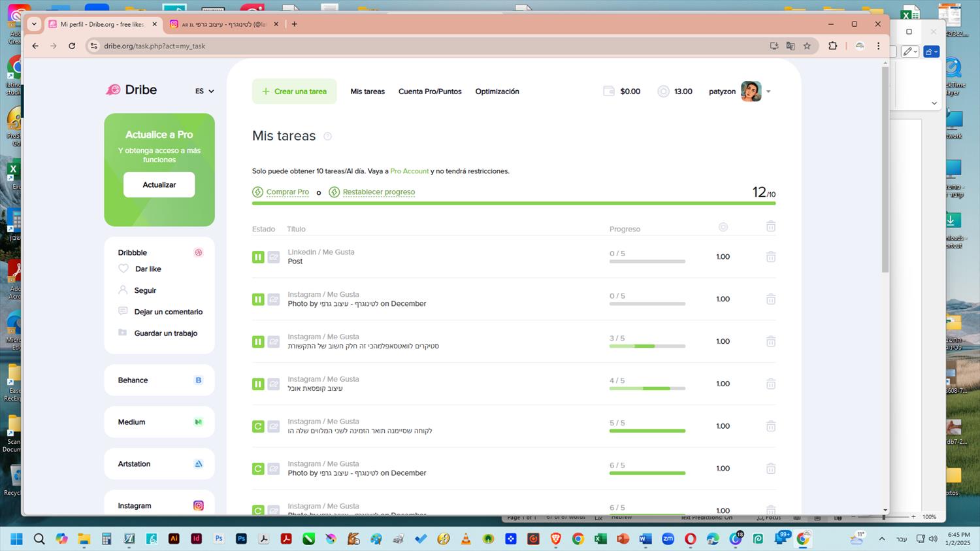Click the 4/5 progress bar of food box task
Viewport: 980px width, 551px height.
click(x=647, y=388)
